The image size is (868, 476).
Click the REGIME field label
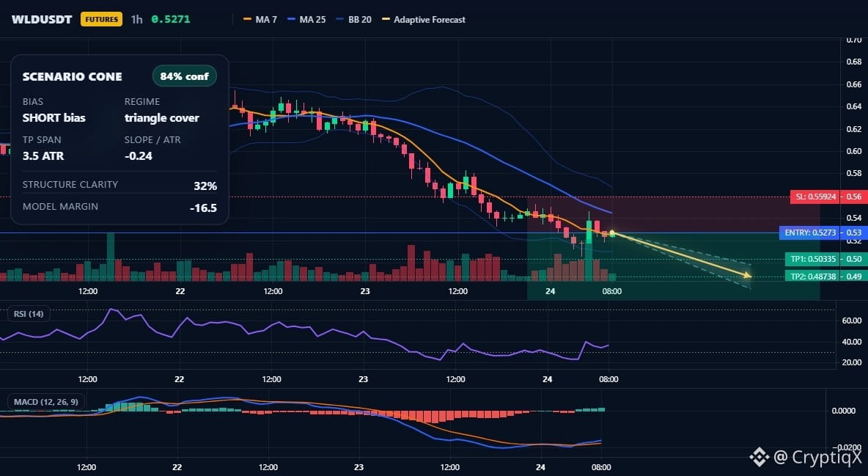point(142,101)
